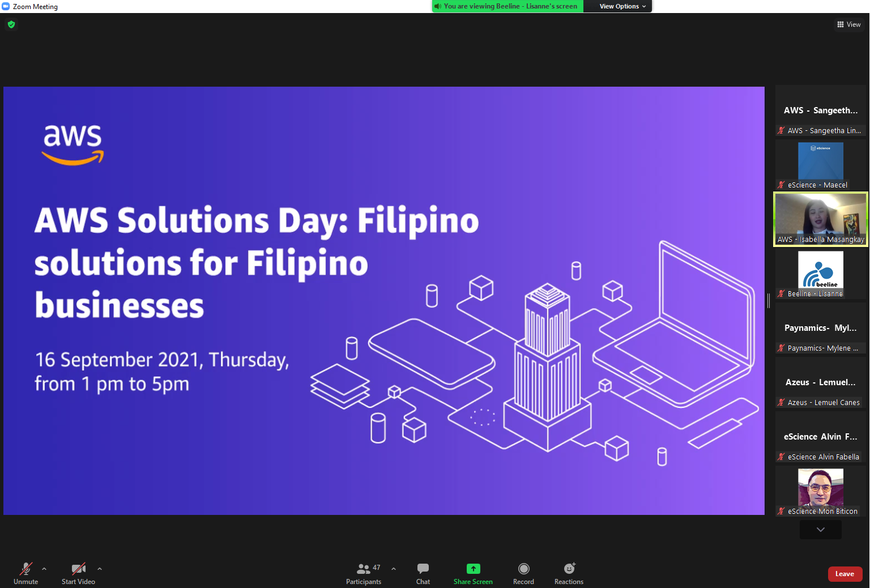Select AWS - Isabella Masangkay video tile

pos(821,219)
